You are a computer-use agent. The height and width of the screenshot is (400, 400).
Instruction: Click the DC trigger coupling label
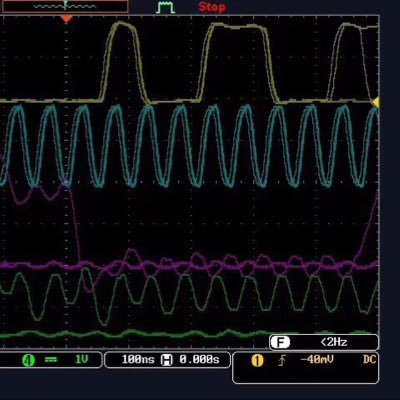pyautogui.click(x=369, y=360)
